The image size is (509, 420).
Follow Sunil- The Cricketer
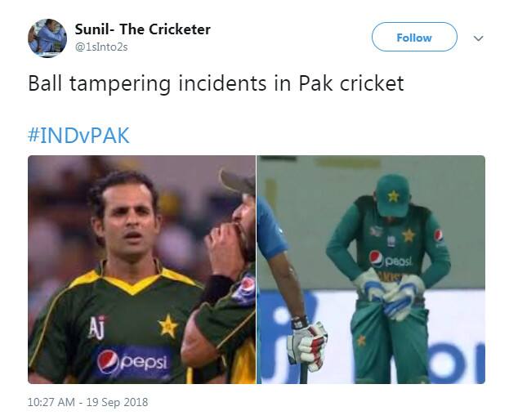414,37
